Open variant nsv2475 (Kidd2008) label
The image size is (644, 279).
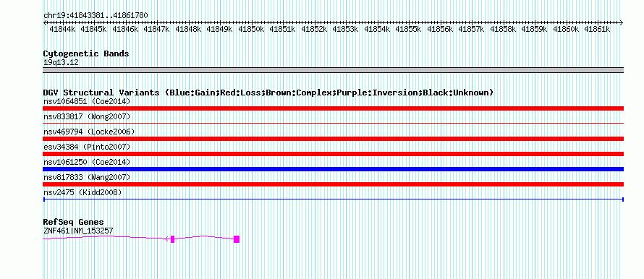click(82, 192)
